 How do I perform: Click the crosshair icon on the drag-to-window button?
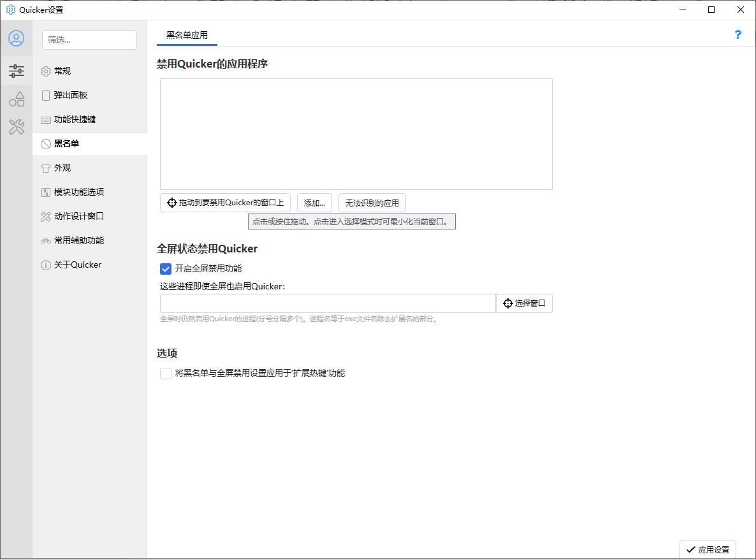171,202
